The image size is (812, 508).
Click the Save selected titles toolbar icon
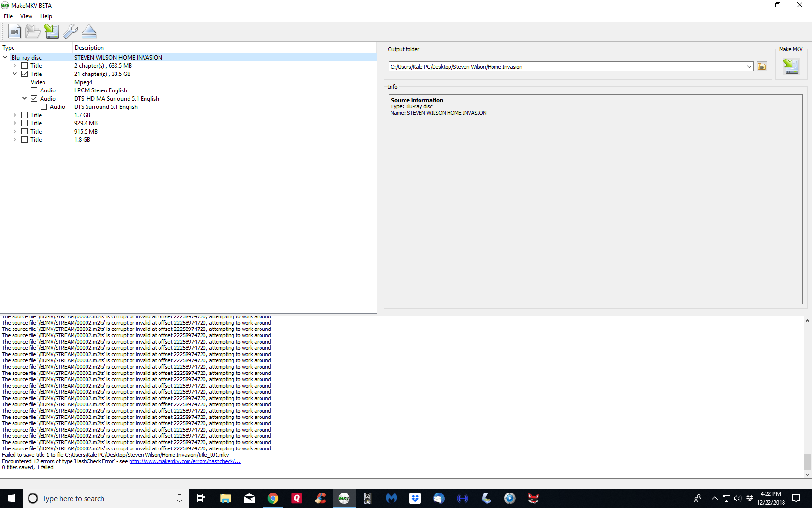coord(52,31)
